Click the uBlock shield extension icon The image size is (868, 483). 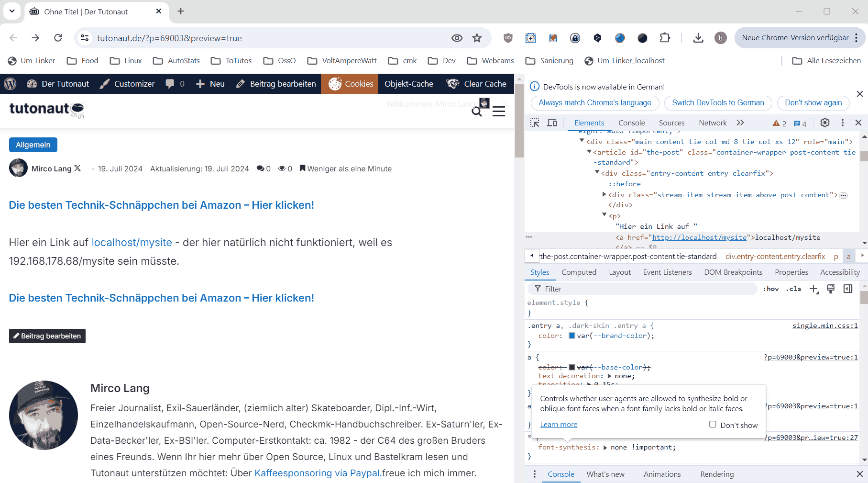[508, 38]
